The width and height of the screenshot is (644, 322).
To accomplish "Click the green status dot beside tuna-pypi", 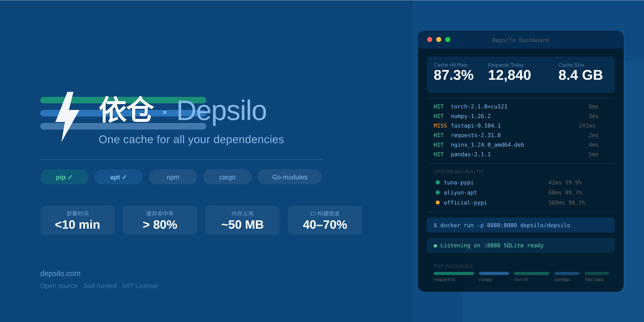I will click(438, 182).
